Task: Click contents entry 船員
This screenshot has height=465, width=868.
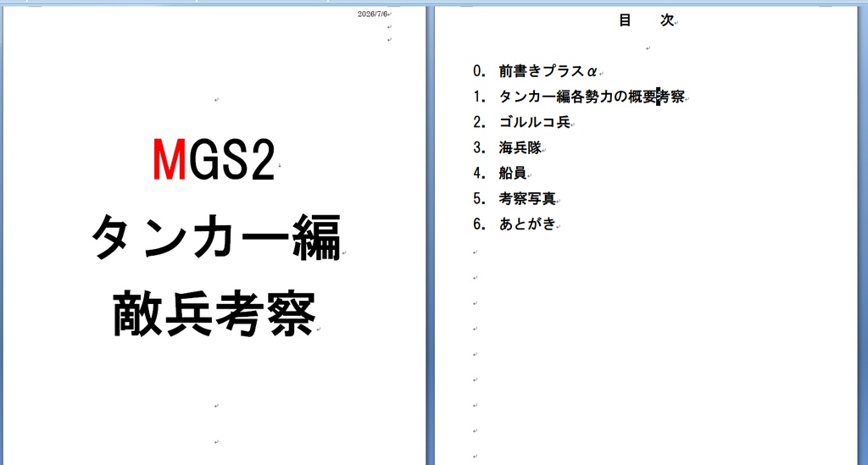Action: pos(513,173)
